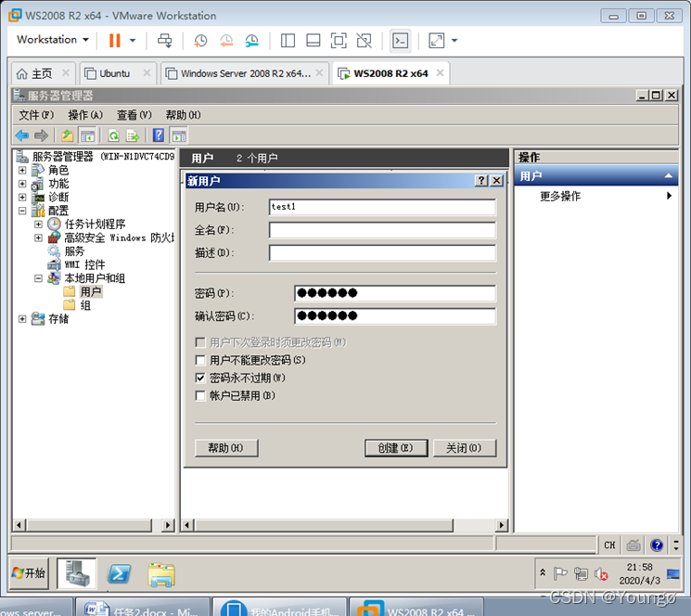Pause the virtual machine

(x=115, y=41)
